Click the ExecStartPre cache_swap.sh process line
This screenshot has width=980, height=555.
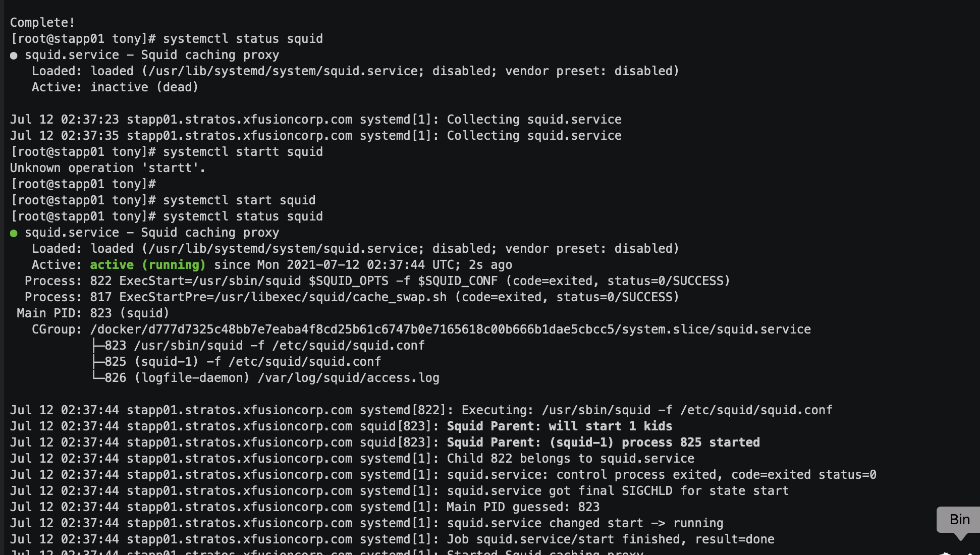click(x=352, y=297)
